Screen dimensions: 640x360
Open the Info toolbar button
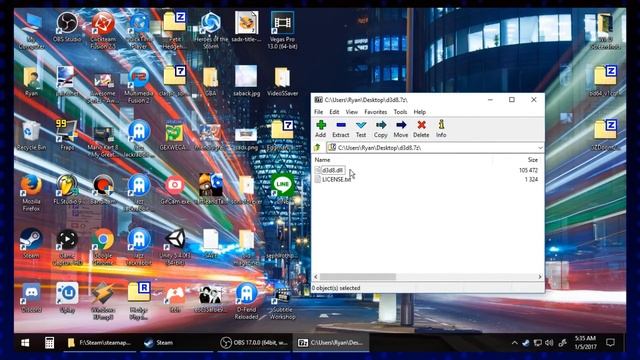click(441, 129)
